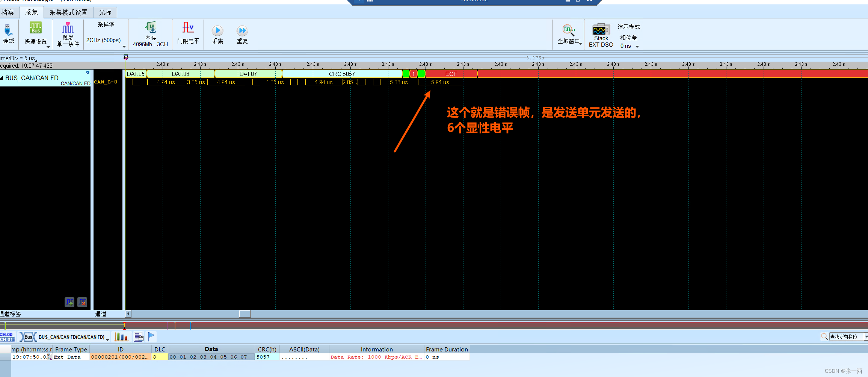Click the 通道标签 column label
The height and width of the screenshot is (377, 868).
click(11, 314)
